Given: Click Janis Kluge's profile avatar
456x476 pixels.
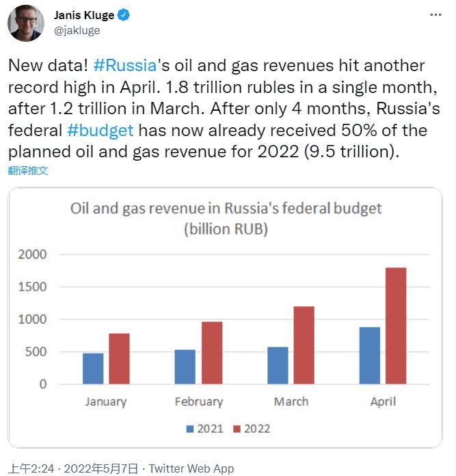Looking at the screenshot, I should 26,23.
